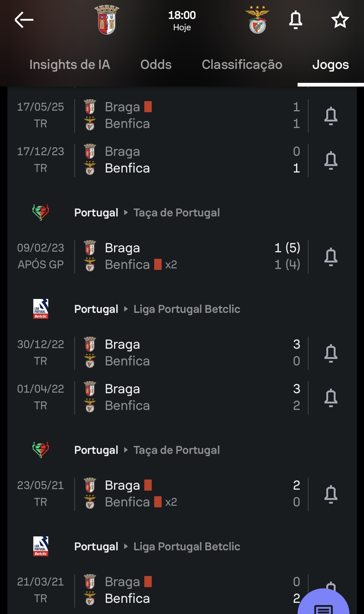Open the Braga 3-0 Benfica match row
Image resolution: width=364 pixels, height=614 pixels.
pyautogui.click(x=185, y=353)
